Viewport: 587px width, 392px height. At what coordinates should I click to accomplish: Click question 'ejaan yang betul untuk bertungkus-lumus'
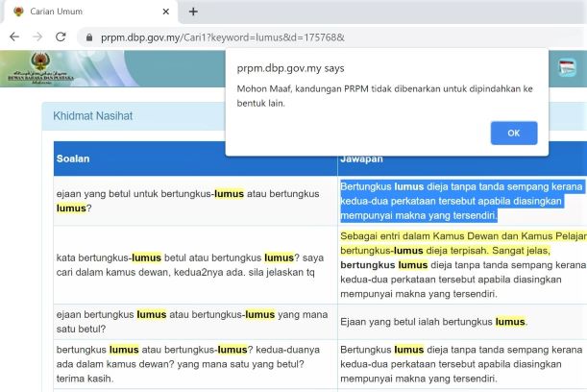[x=187, y=201]
